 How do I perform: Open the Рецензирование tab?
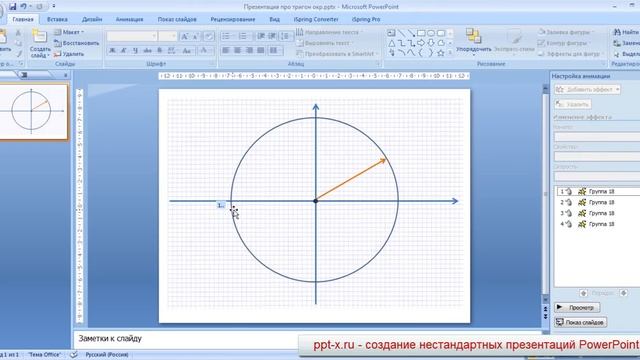(233, 19)
